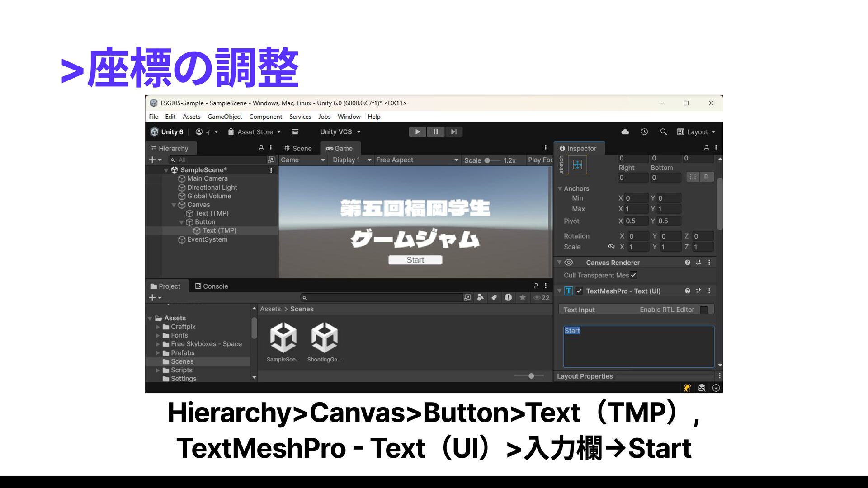Open Unity Cloud via cloud icon
Viewport: 868px width, 488px height.
625,132
